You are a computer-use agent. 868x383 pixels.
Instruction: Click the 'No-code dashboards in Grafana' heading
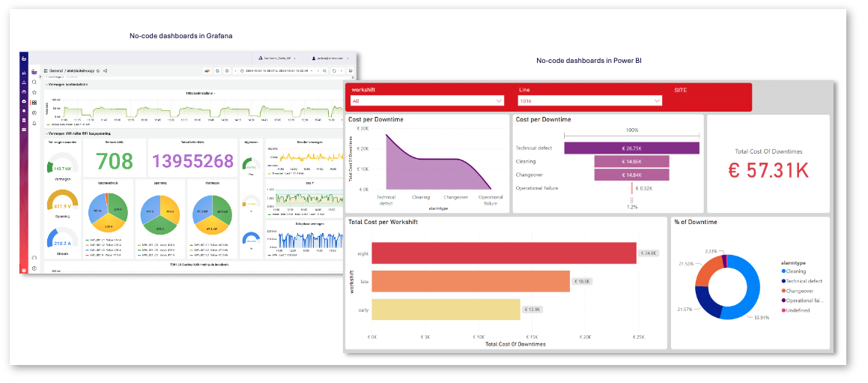[x=181, y=35]
